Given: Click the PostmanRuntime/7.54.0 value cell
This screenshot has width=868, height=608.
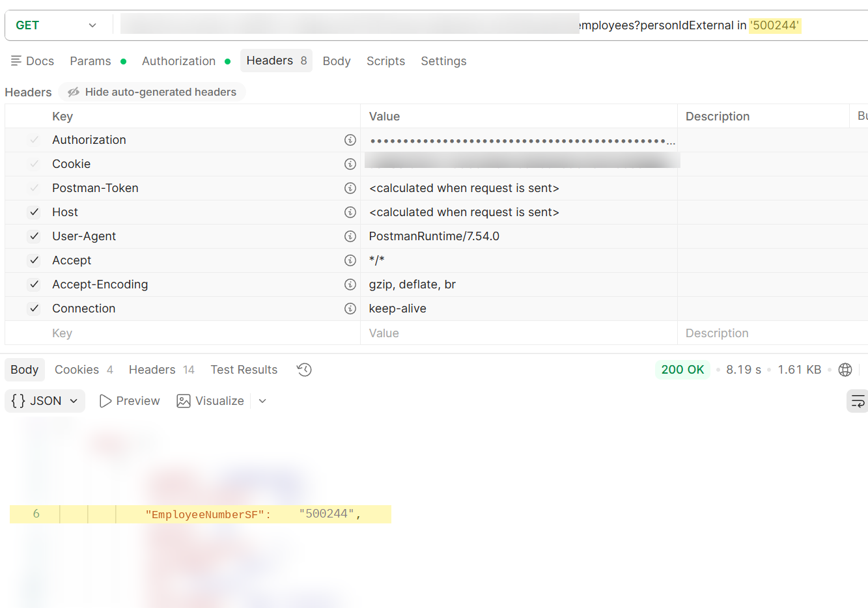Looking at the screenshot, I should [519, 236].
